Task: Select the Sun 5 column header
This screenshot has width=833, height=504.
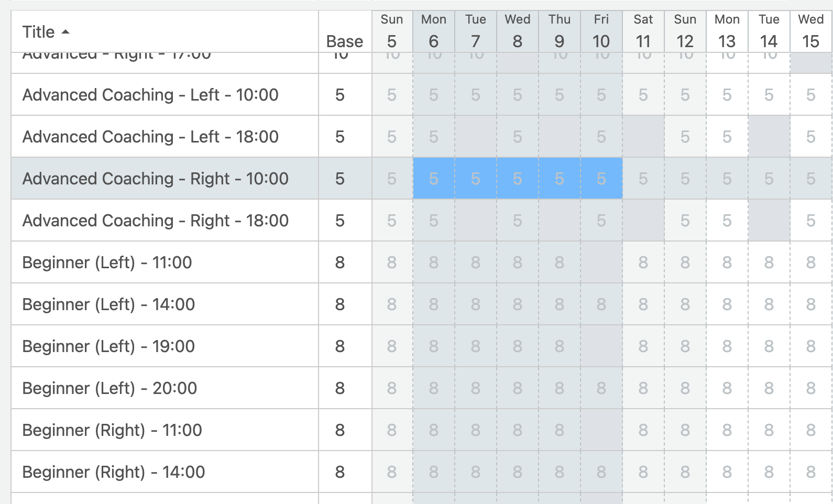Action: (x=392, y=31)
